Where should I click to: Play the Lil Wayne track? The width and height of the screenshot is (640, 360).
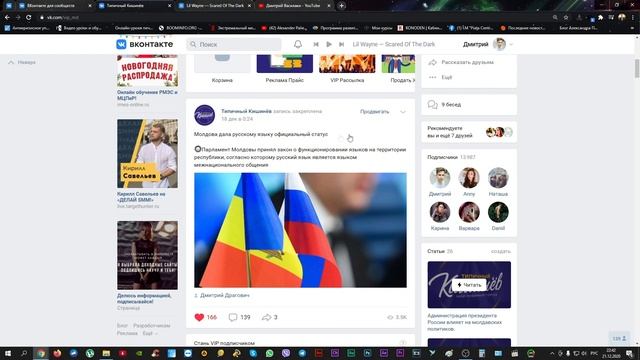coord(329,44)
